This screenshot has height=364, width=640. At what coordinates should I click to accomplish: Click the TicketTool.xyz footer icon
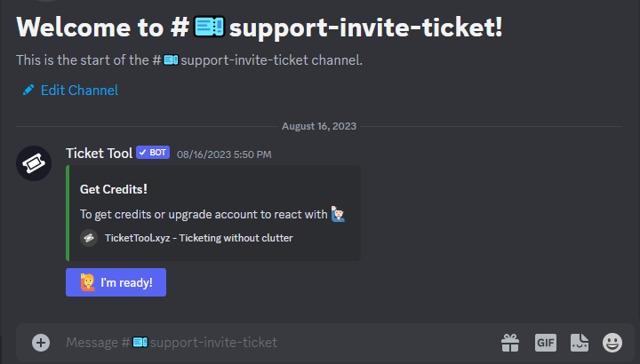coord(89,238)
